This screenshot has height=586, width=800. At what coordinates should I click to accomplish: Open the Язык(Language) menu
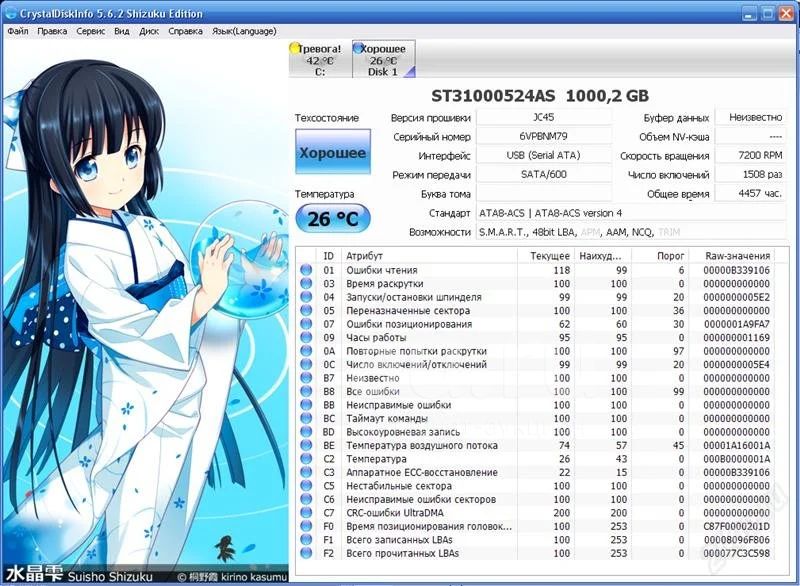tap(244, 32)
